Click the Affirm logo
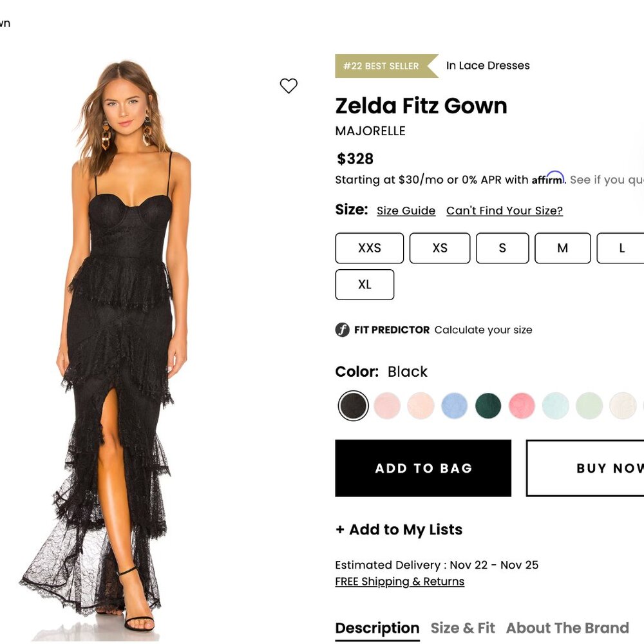The height and width of the screenshot is (644, 644). click(x=547, y=180)
